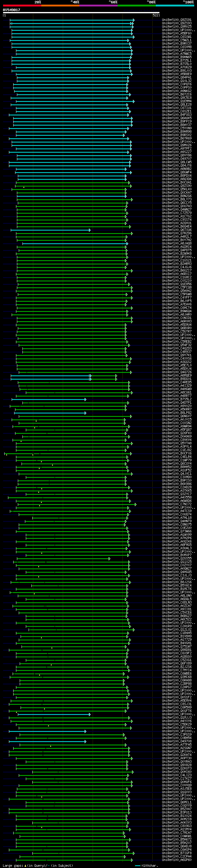The image size is (197, 868).
Task: Select hit UniRef100_C4RED5
Action: coord(177,383)
